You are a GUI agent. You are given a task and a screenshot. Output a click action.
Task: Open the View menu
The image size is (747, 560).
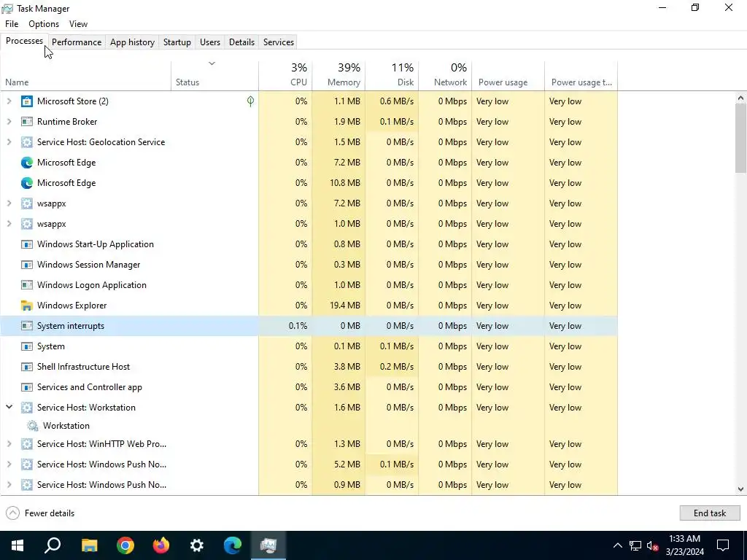coord(78,24)
